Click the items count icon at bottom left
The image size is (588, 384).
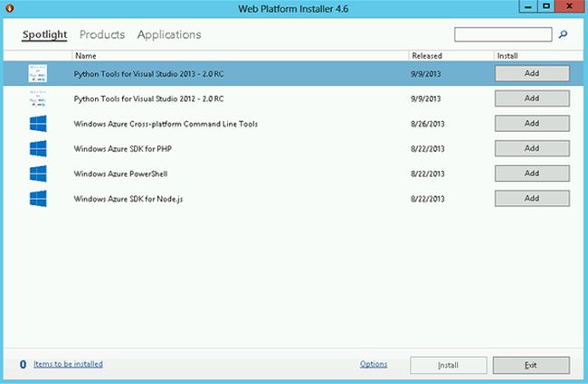pos(23,364)
